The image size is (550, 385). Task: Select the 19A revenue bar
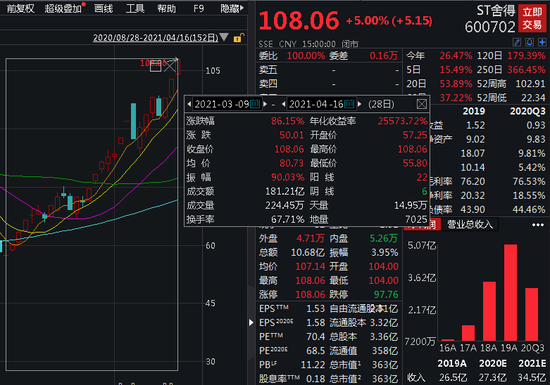[x=510, y=292]
